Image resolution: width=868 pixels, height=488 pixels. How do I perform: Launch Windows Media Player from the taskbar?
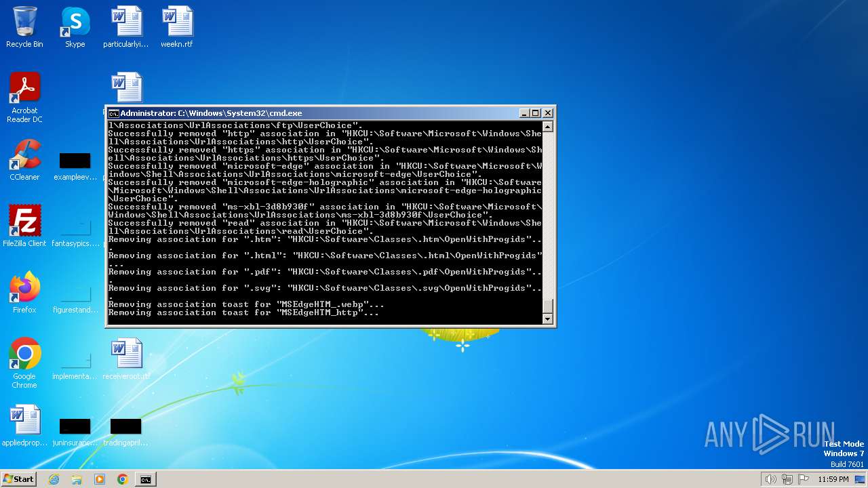click(100, 479)
